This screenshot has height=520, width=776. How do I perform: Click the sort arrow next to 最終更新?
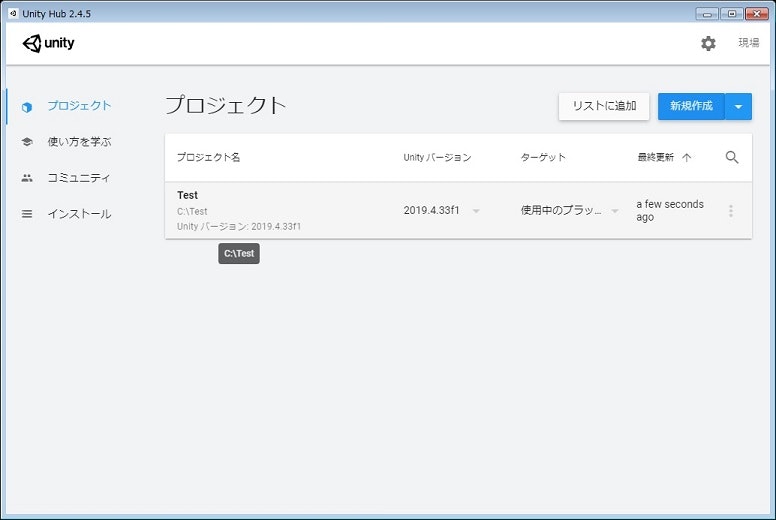pyautogui.click(x=686, y=157)
